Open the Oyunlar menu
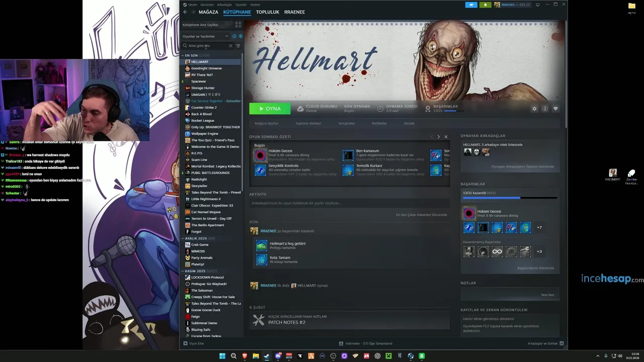Image resolution: width=644 pixels, height=362 pixels. pos(242,5)
